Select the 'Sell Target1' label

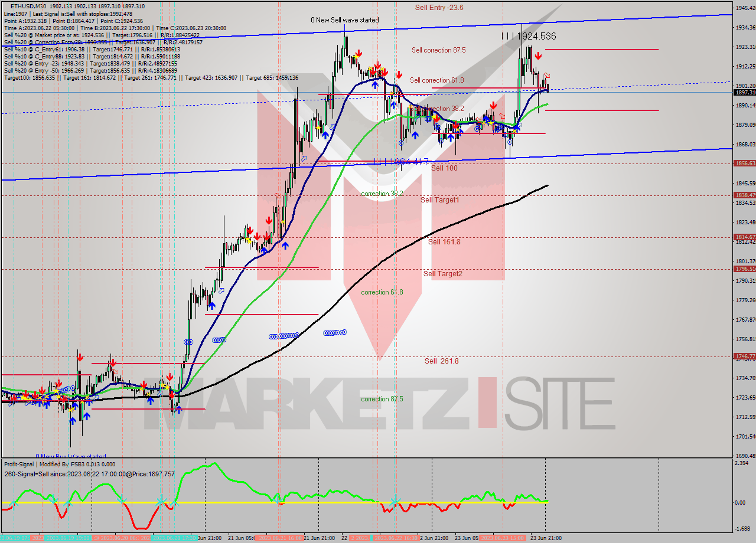[439, 200]
